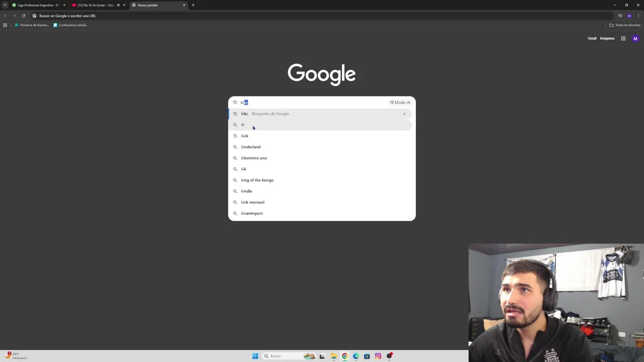The image size is (644, 362).
Task: Open Chrome profile avatar in toolbar
Action: pos(629,16)
